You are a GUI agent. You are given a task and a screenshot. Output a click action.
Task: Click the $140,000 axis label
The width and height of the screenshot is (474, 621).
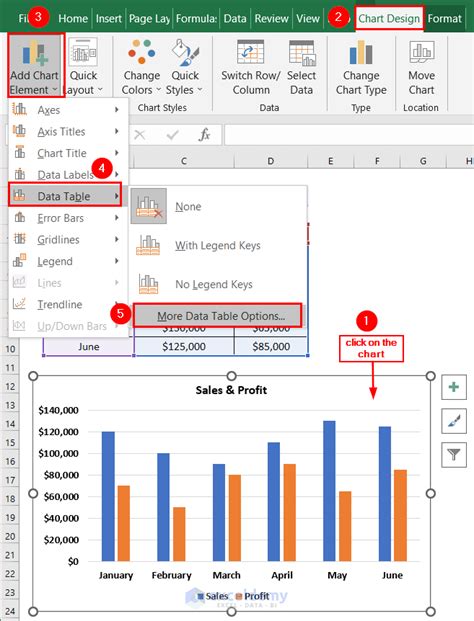pyautogui.click(x=58, y=410)
